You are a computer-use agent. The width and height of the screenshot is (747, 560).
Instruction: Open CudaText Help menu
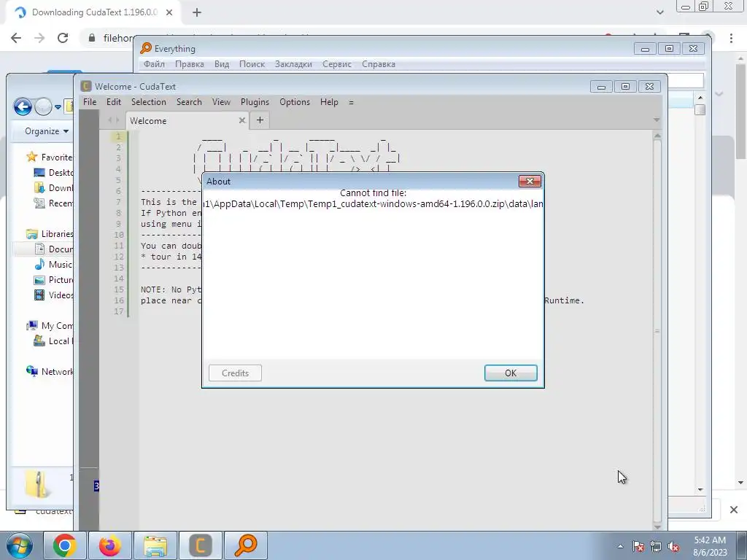(329, 102)
